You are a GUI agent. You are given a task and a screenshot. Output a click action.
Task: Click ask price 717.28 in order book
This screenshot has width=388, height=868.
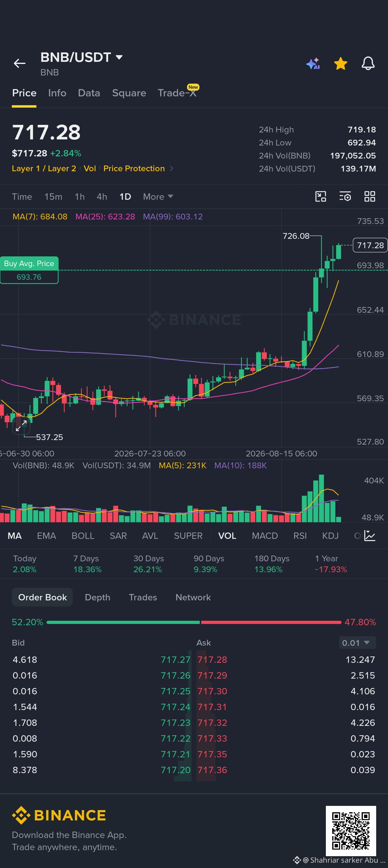212,659
